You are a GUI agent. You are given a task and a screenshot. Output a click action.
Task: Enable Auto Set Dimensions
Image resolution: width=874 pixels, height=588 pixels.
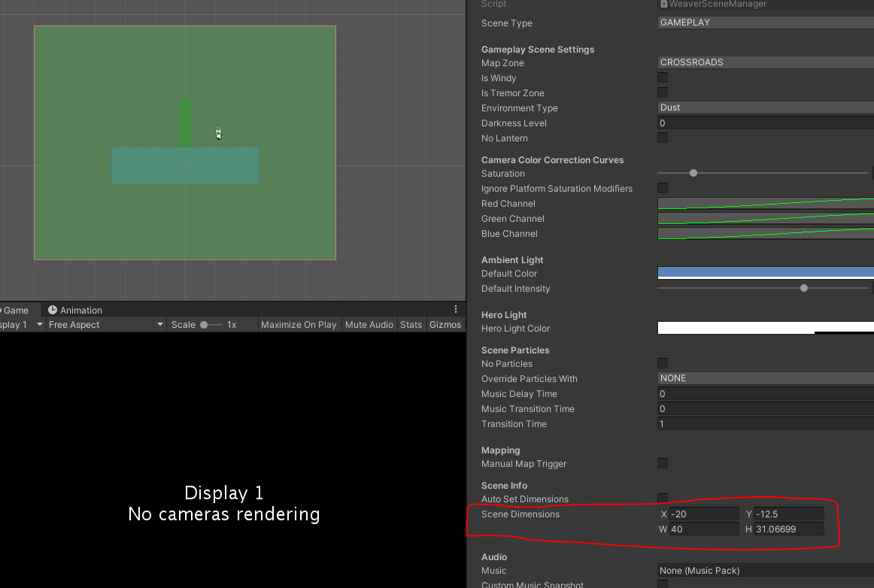(663, 498)
